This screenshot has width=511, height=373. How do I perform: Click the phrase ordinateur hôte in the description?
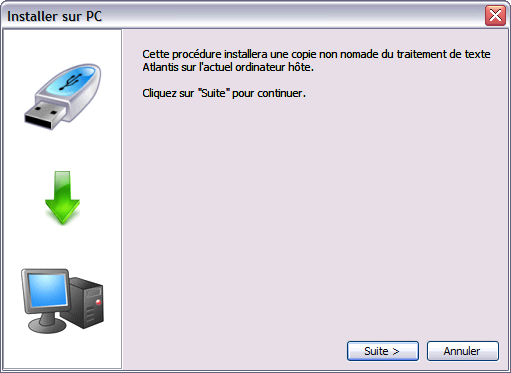point(274,67)
